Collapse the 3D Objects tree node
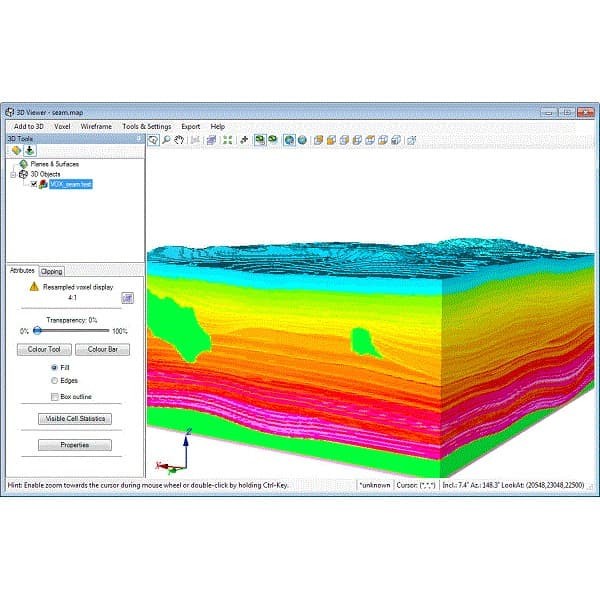The width and height of the screenshot is (600, 600). [12, 174]
